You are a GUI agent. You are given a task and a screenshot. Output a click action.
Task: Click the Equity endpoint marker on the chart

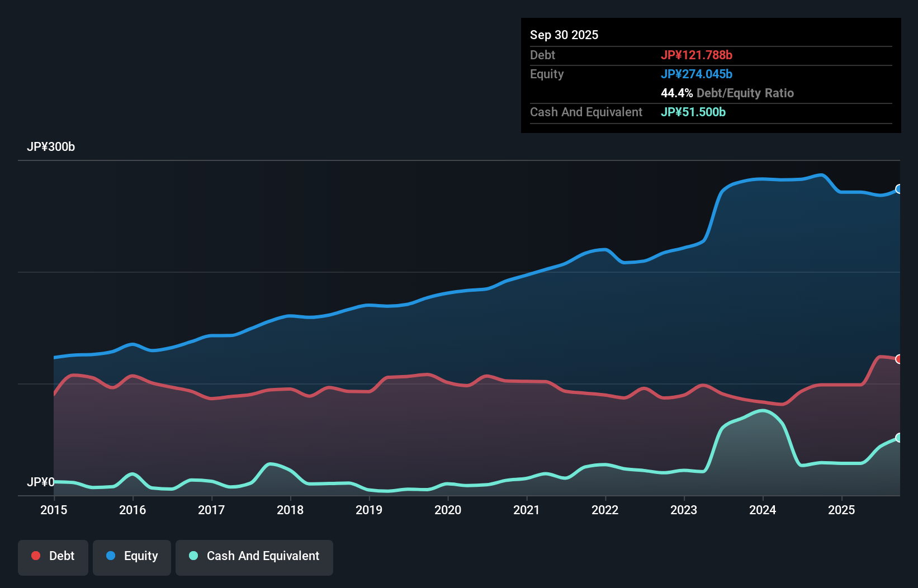click(x=898, y=190)
